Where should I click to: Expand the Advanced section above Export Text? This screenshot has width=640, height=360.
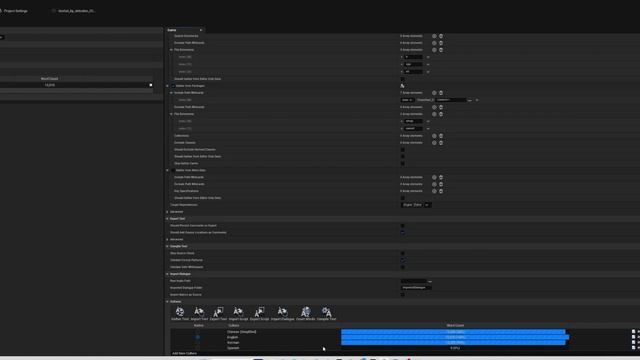pyautogui.click(x=167, y=212)
